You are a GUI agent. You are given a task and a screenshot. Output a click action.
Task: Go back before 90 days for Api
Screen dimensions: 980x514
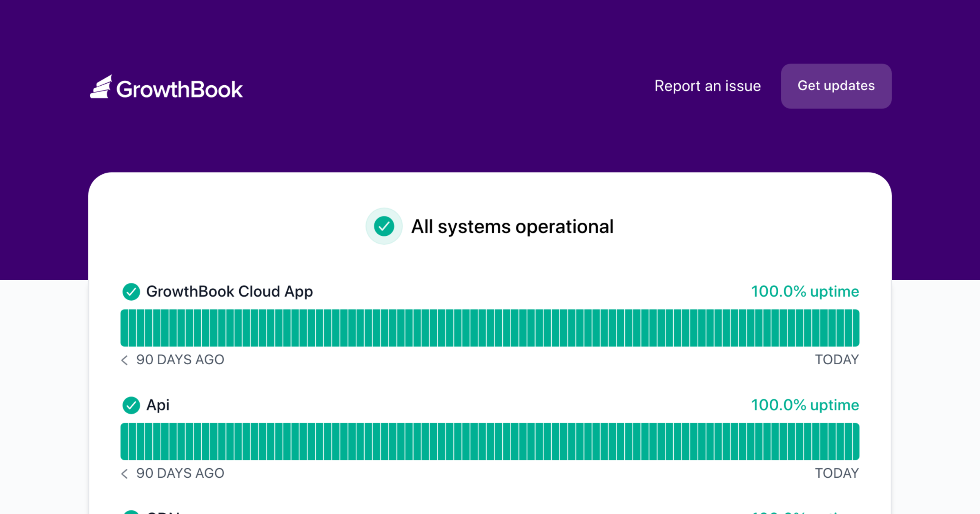[x=125, y=473]
